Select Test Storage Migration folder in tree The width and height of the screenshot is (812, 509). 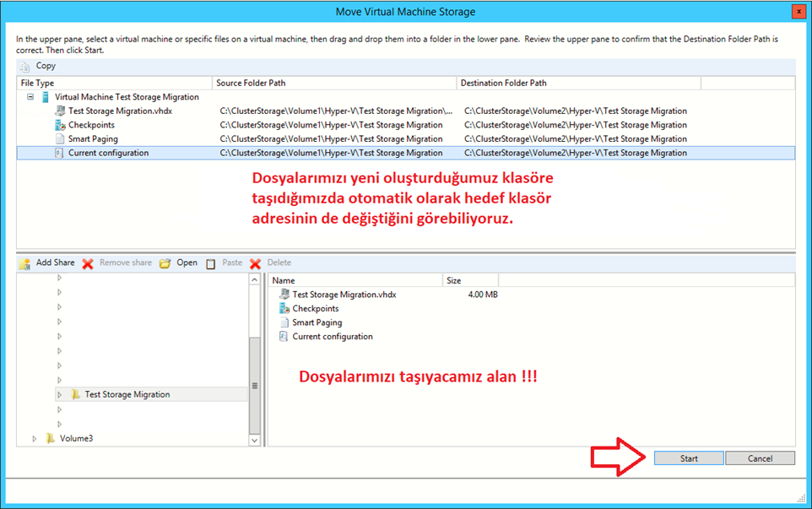tap(127, 394)
